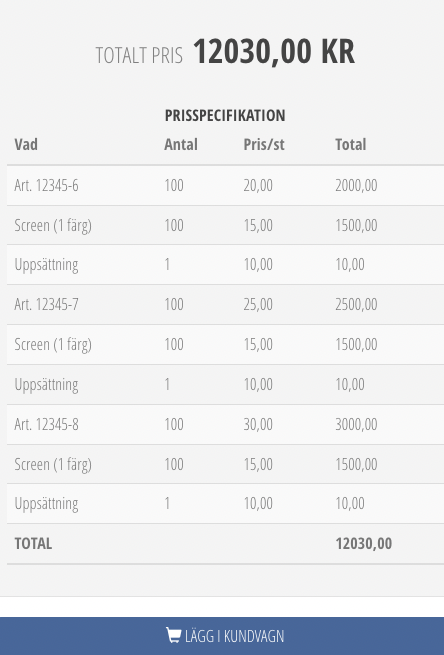Viewport: 444px width, 655px height.
Task: Click the Totalt pris label
Action: pos(139,55)
